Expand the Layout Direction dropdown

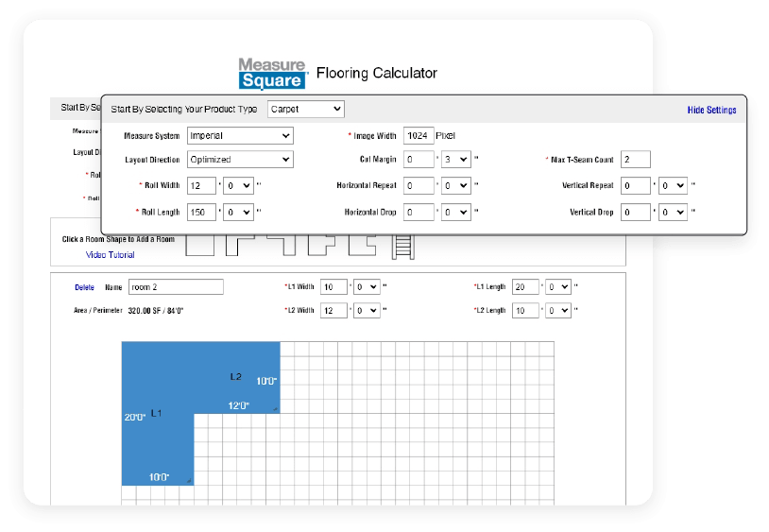pos(240,160)
